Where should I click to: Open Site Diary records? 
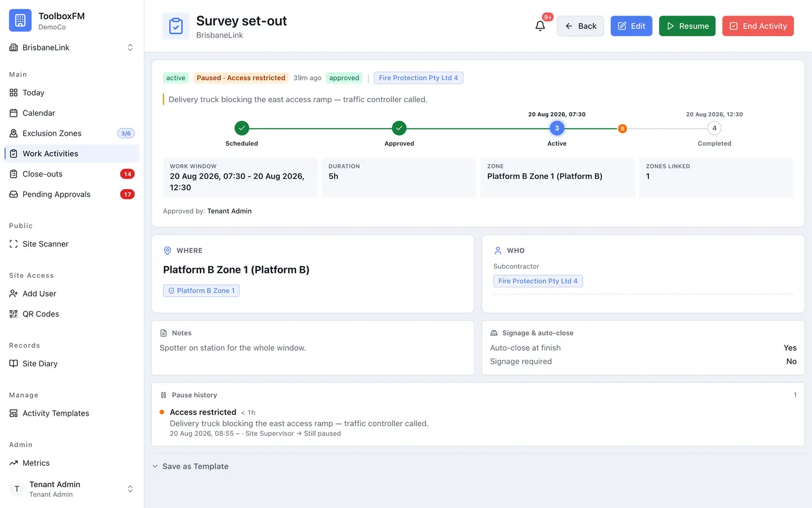tap(72, 364)
